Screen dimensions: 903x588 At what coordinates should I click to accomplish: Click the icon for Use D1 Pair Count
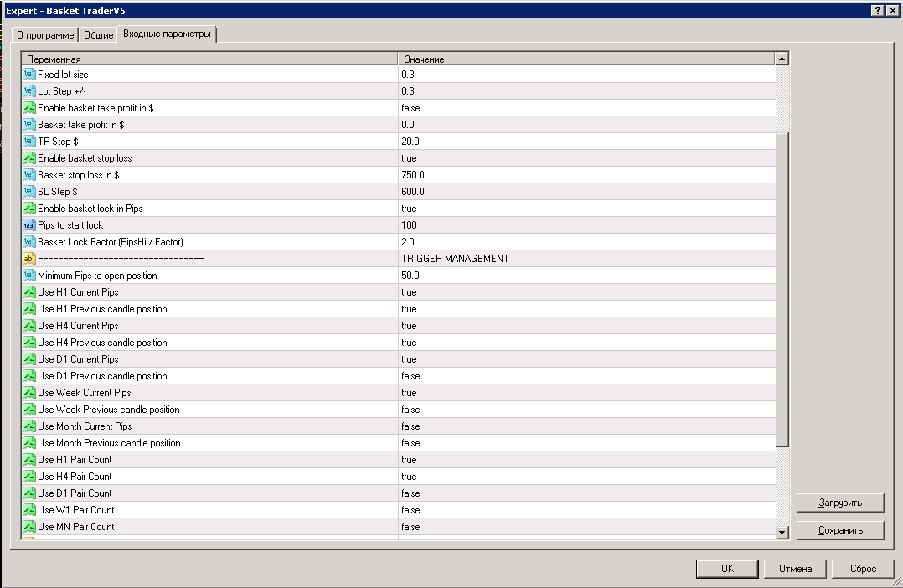tap(28, 493)
